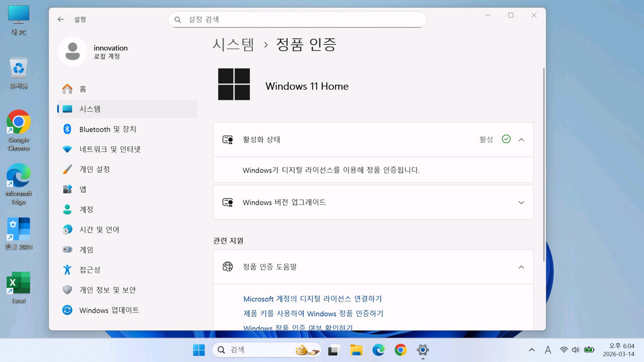
Task: Open 게임 settings in sidebar
Action: tap(85, 250)
